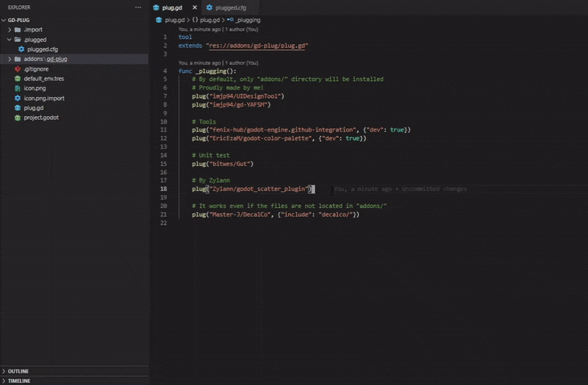
Task: Click the _plugging breadcrumb symbol icon
Action: (230, 20)
